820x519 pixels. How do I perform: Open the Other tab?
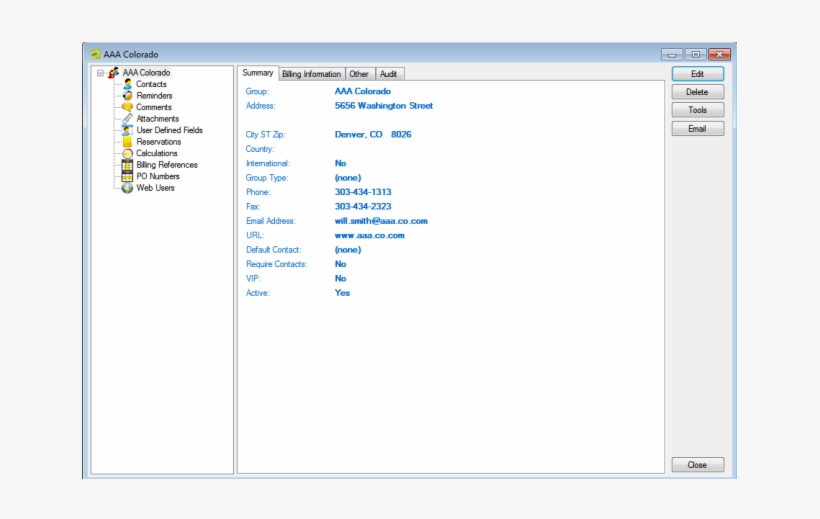pyautogui.click(x=359, y=74)
